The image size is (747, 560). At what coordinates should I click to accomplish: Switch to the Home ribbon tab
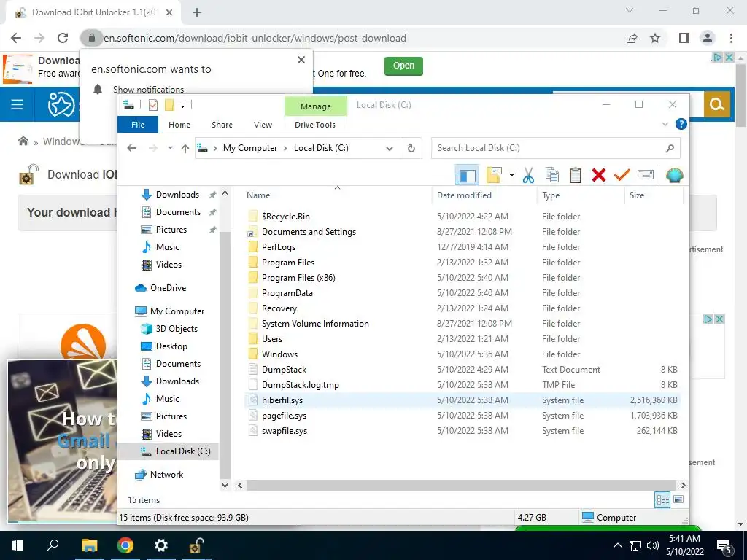tap(179, 124)
